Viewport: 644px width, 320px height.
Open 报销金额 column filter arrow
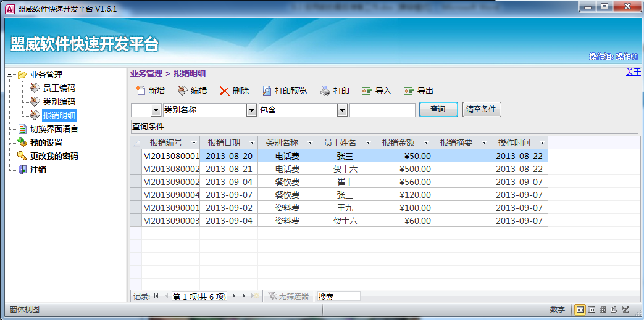pos(426,143)
